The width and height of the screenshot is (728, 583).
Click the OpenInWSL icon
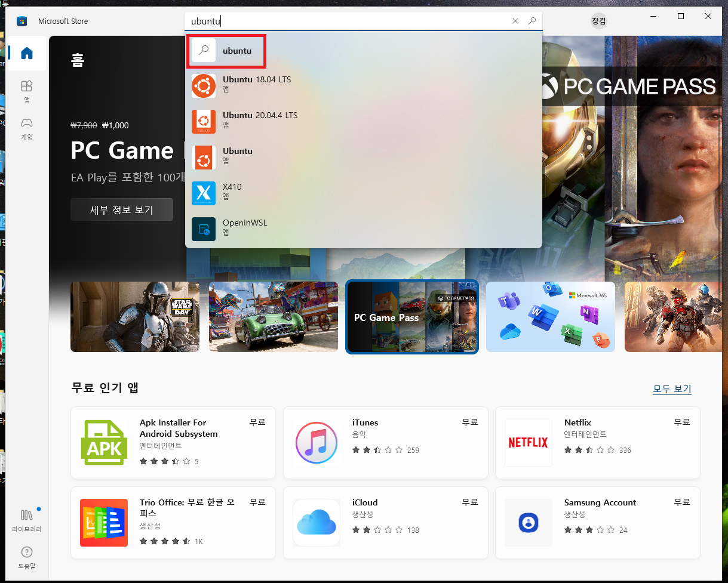click(x=204, y=229)
